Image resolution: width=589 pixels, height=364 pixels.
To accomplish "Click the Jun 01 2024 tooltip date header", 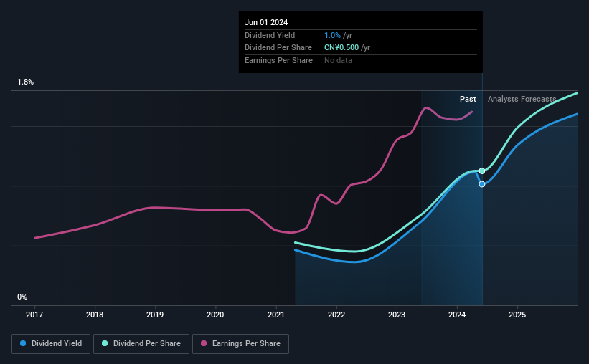I will 266,22.
